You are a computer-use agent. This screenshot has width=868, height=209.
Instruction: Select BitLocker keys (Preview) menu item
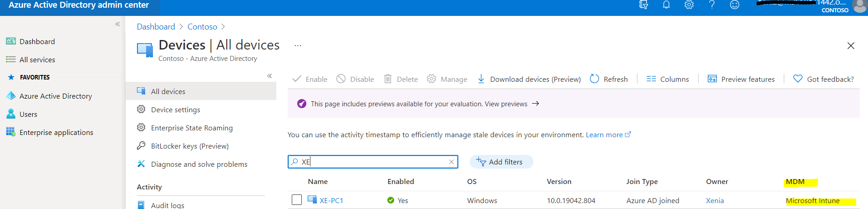pyautogui.click(x=189, y=146)
